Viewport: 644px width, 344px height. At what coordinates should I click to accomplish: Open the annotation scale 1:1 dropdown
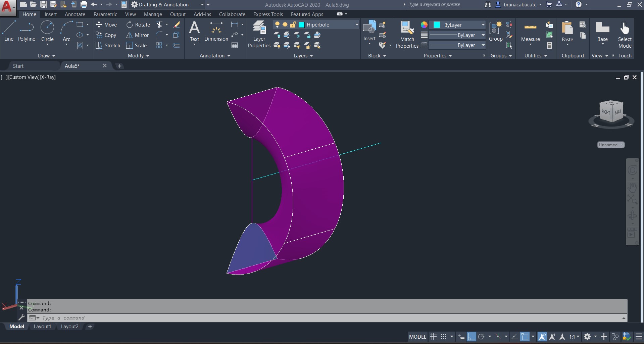tap(575, 337)
